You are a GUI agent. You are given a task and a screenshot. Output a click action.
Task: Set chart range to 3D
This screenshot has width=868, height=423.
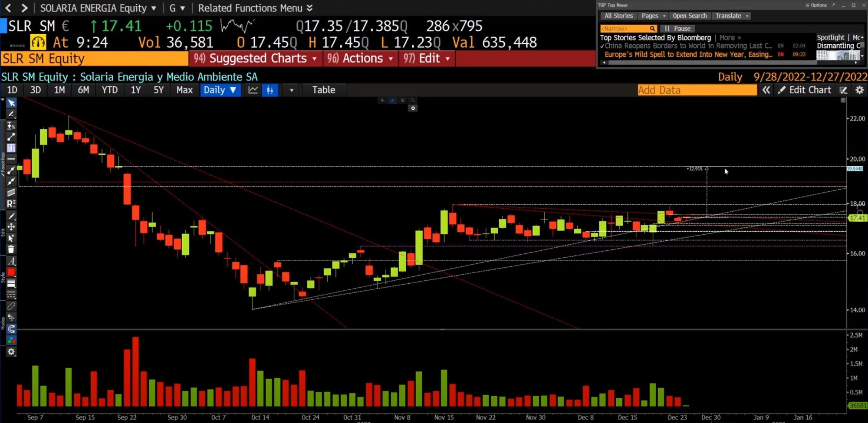(36, 90)
